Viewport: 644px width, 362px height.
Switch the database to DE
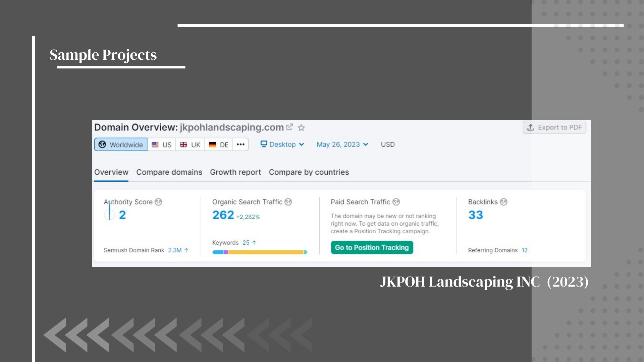click(x=219, y=144)
